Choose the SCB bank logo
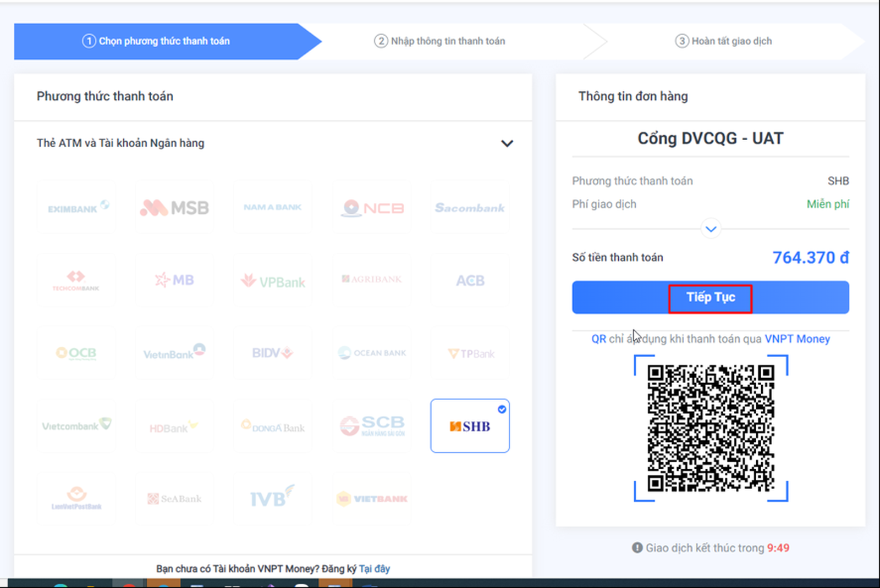The height and width of the screenshot is (588, 880). point(372,425)
